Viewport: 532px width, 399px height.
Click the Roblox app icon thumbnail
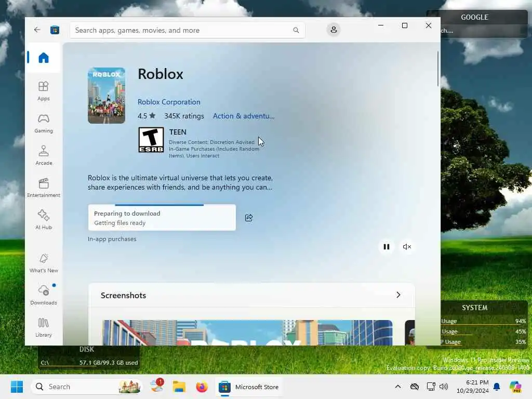pos(106,96)
